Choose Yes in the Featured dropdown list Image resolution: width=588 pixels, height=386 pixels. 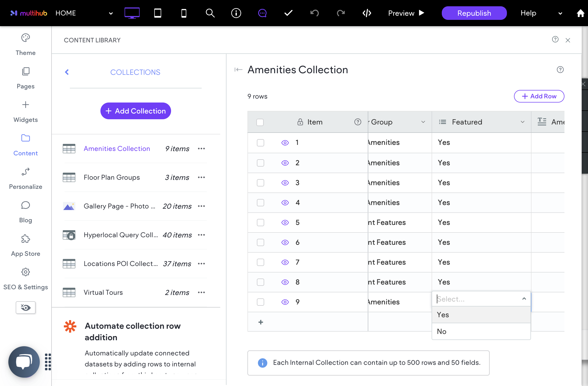coord(481,315)
